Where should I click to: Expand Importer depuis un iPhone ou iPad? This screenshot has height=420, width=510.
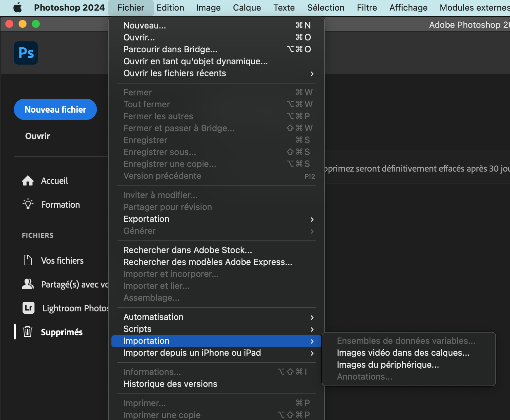click(x=217, y=353)
